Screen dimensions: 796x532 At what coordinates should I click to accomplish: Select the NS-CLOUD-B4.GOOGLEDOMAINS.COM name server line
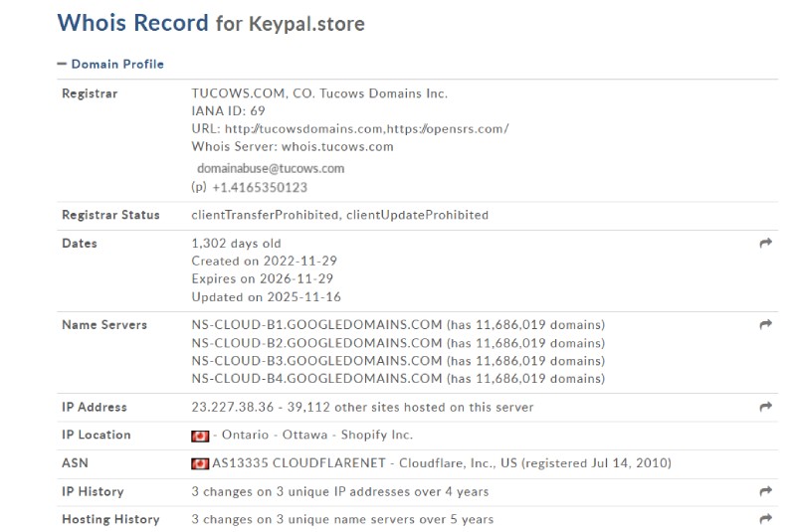[x=398, y=378]
